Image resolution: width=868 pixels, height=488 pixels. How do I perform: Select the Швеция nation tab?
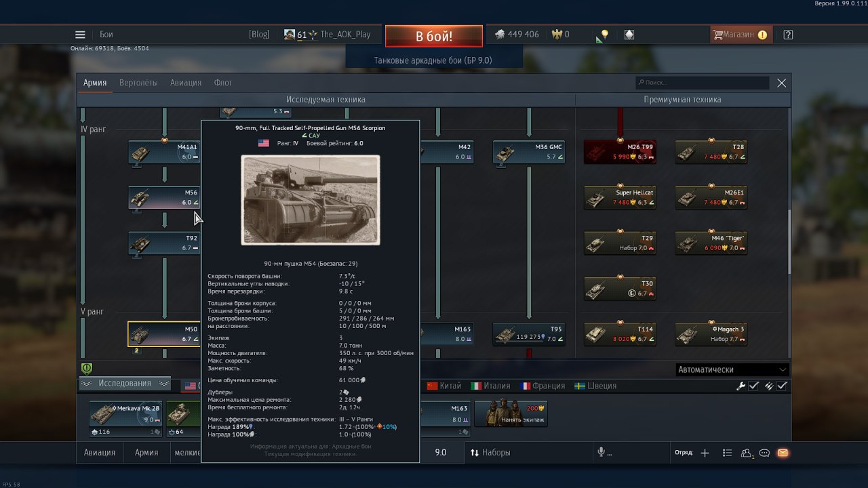pos(595,386)
